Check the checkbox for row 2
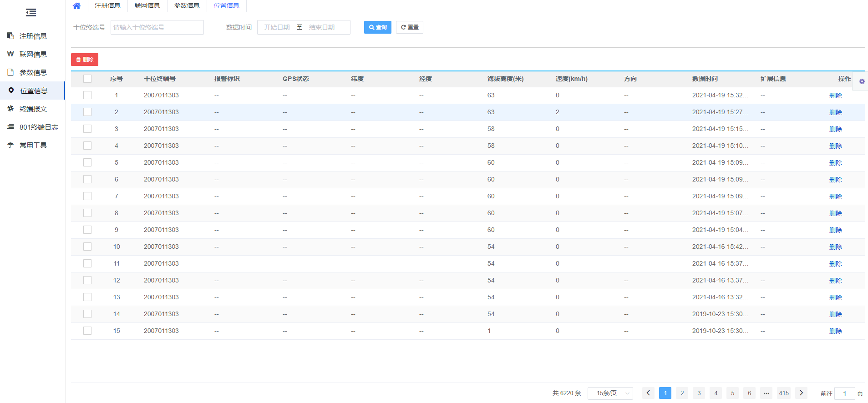 87,112
